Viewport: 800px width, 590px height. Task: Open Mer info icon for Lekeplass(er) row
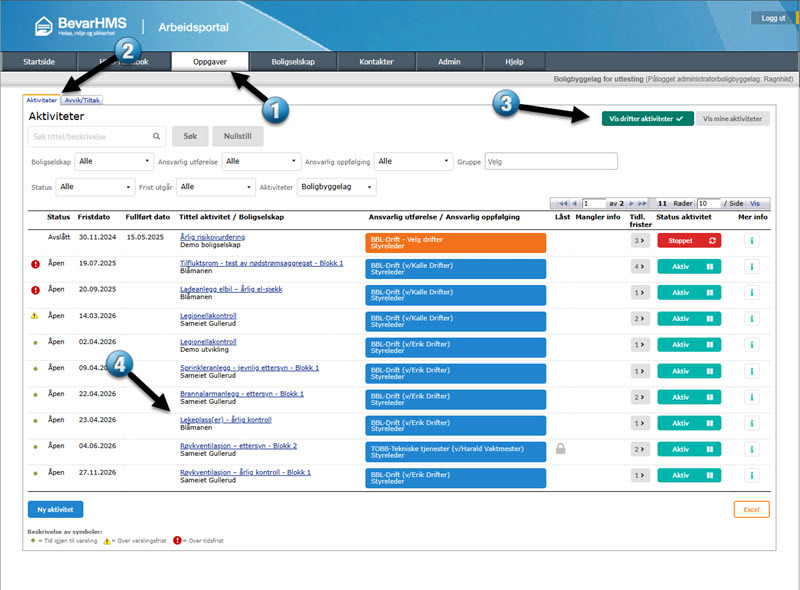[752, 423]
